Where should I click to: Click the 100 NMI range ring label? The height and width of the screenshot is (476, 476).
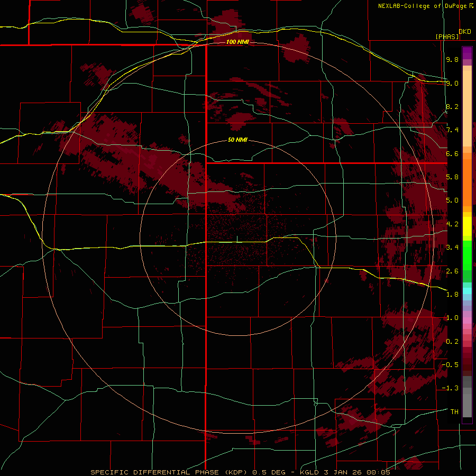pos(237,42)
